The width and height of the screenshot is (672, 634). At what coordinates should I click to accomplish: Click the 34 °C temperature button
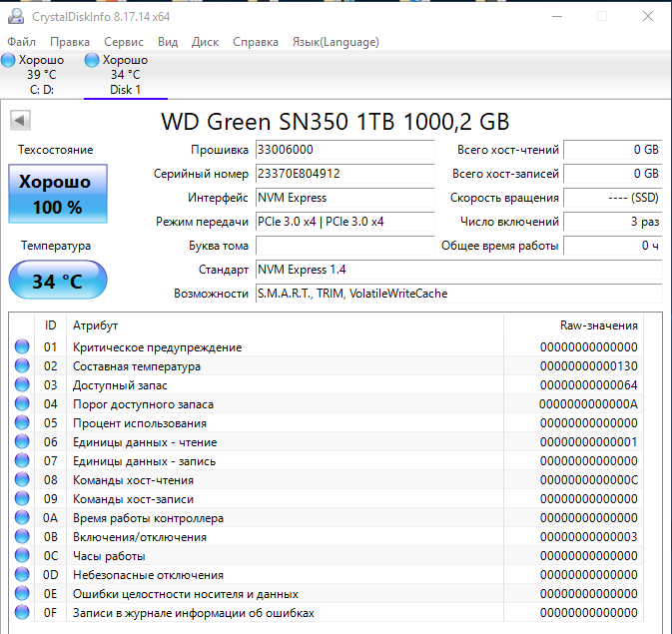click(58, 280)
